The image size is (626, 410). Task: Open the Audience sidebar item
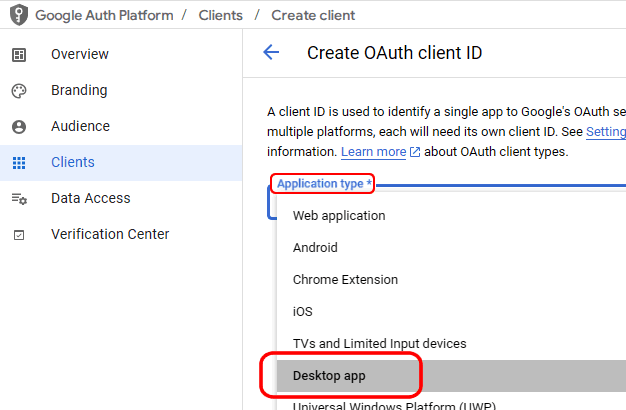[121, 127]
